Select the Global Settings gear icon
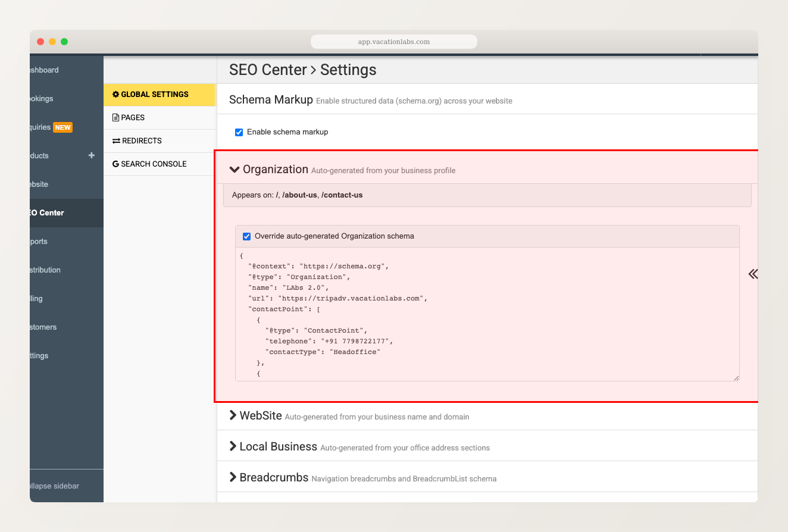 tap(115, 94)
